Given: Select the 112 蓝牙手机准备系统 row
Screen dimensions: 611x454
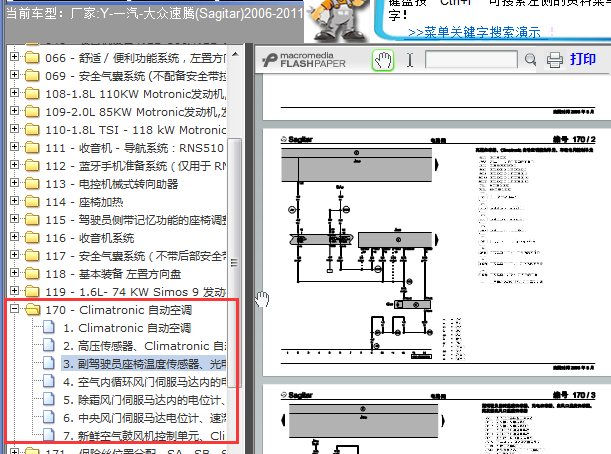Looking at the screenshot, I should pyautogui.click(x=136, y=166).
